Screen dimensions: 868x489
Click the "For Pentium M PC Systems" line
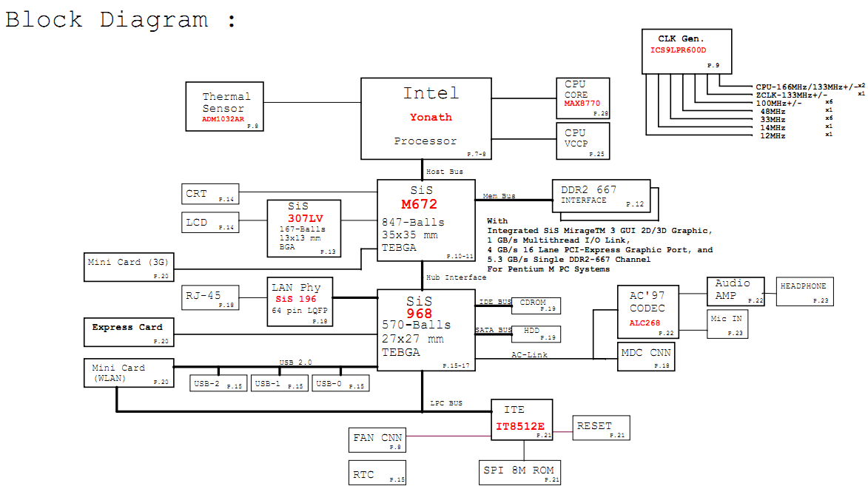click(x=548, y=269)
